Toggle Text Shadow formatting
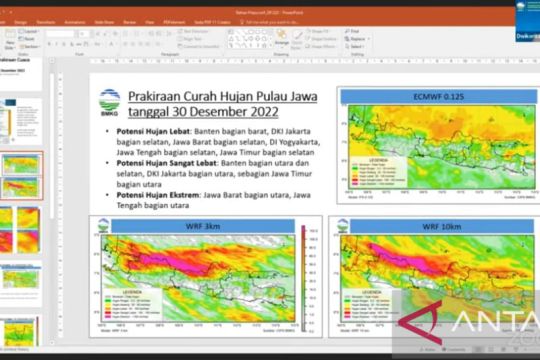The height and width of the screenshot is (360, 540). pos(71,44)
